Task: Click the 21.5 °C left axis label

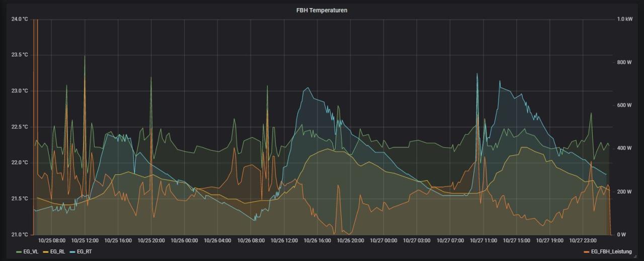Action: point(19,199)
